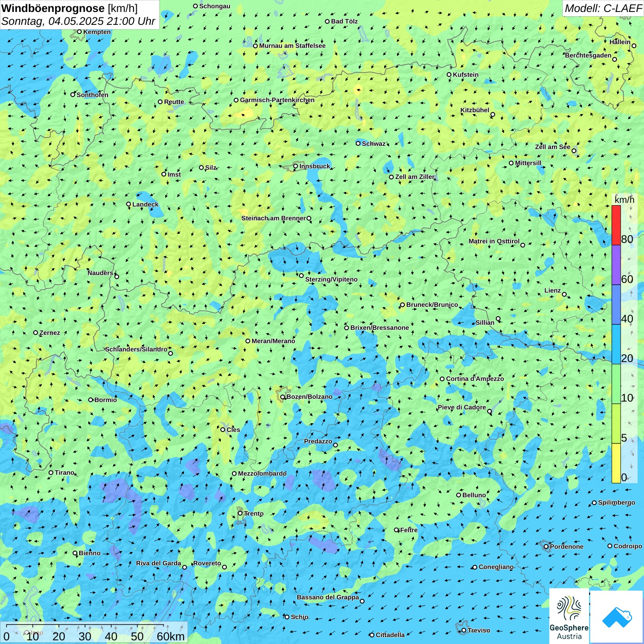Click the Feltre label
Screen dimensions: 644x644
[x=409, y=530]
